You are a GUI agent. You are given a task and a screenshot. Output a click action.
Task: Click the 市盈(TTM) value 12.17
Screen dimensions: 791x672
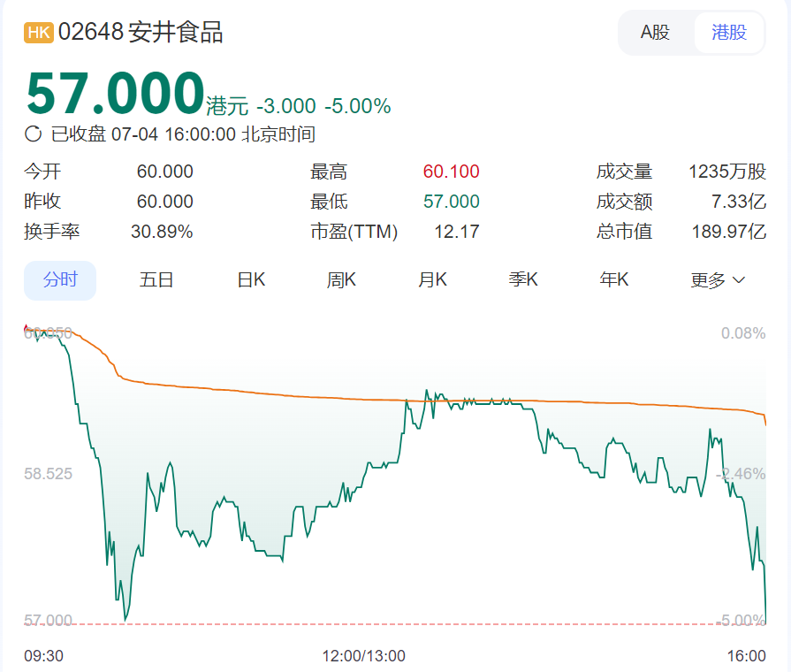pyautogui.click(x=457, y=232)
